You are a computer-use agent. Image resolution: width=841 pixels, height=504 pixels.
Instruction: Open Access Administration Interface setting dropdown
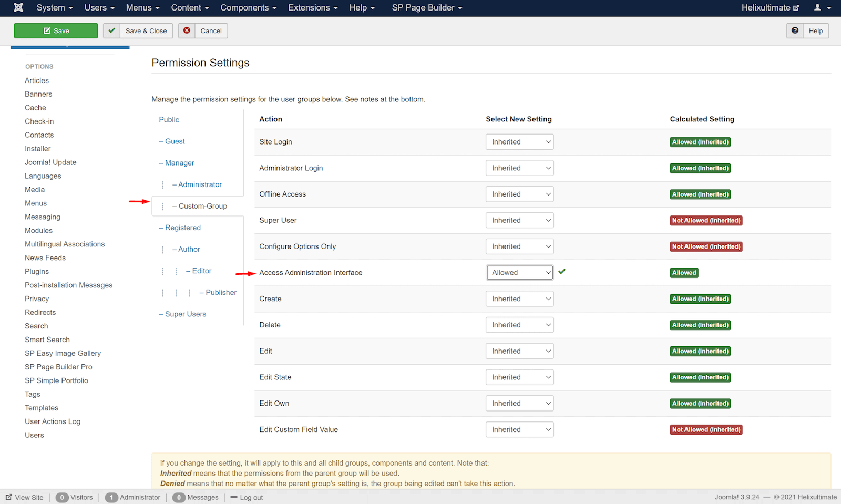click(x=519, y=273)
